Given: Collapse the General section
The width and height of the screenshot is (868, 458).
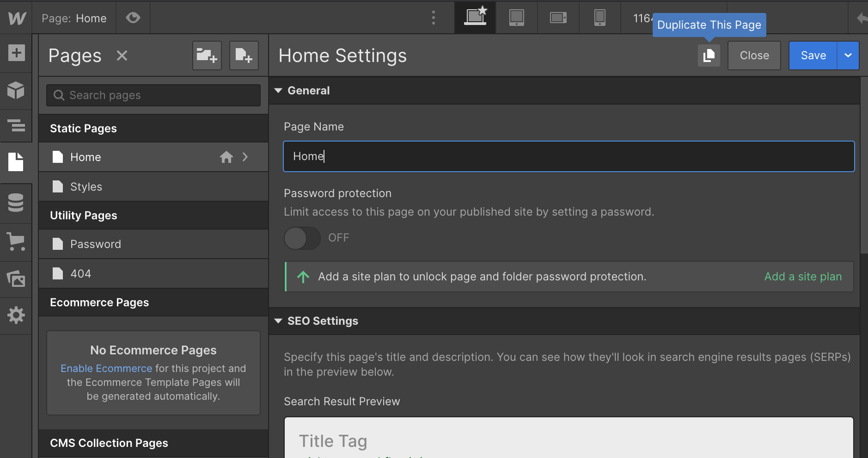Looking at the screenshot, I should (x=278, y=91).
